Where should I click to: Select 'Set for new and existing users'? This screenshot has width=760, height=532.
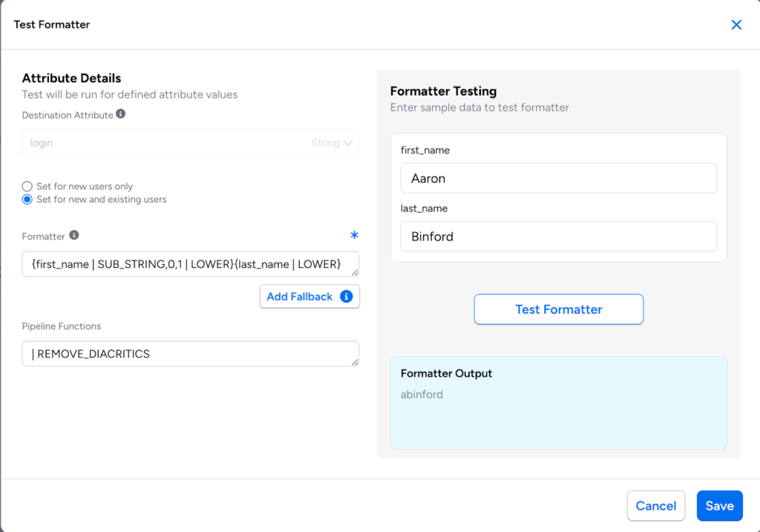pos(27,200)
